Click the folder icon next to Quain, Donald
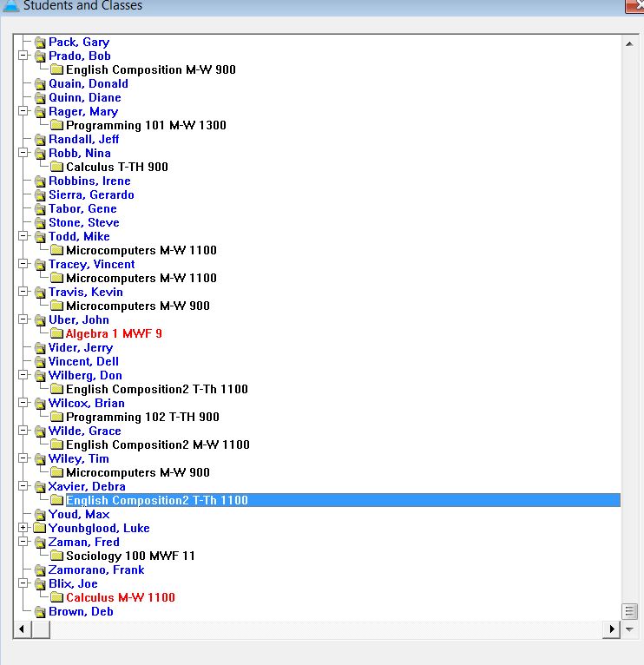 40,84
